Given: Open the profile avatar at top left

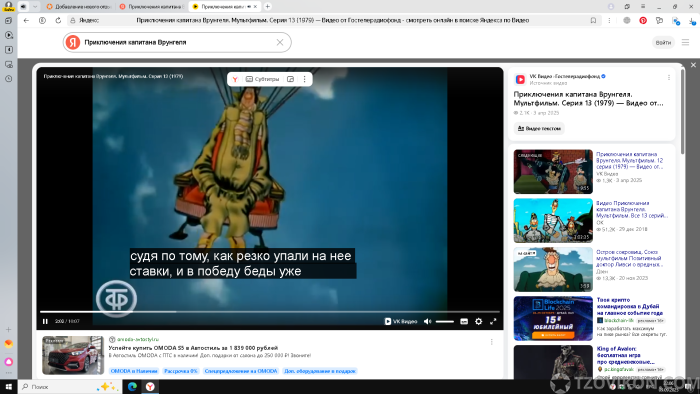Looking at the screenshot, I should tap(8, 6).
